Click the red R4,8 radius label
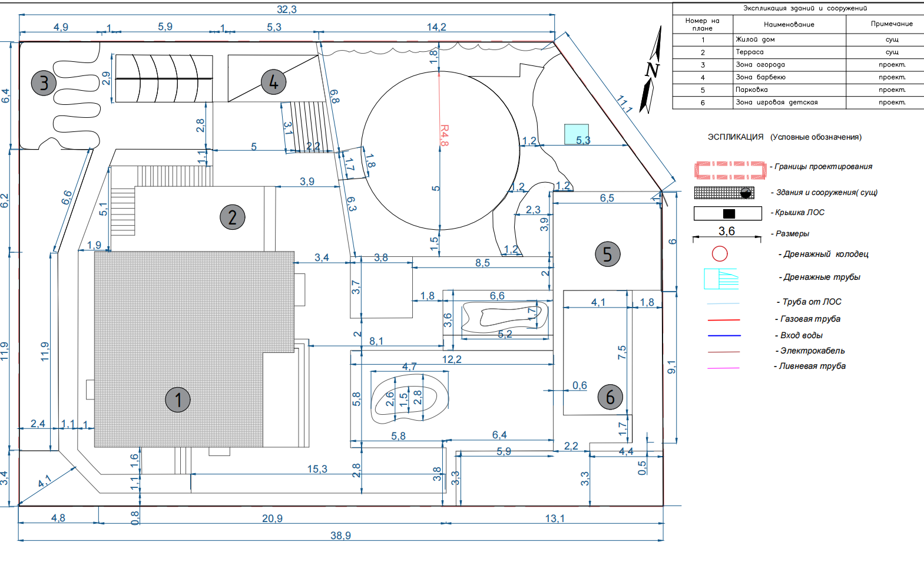Viewport: 924px width, 568px height. (445, 136)
